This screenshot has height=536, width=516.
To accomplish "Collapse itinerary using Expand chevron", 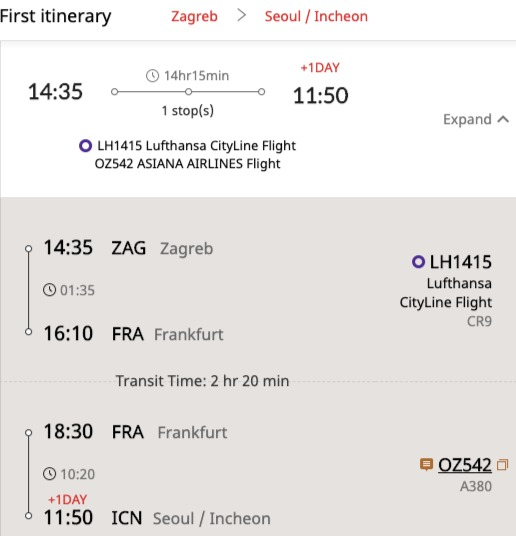I will pos(503,120).
